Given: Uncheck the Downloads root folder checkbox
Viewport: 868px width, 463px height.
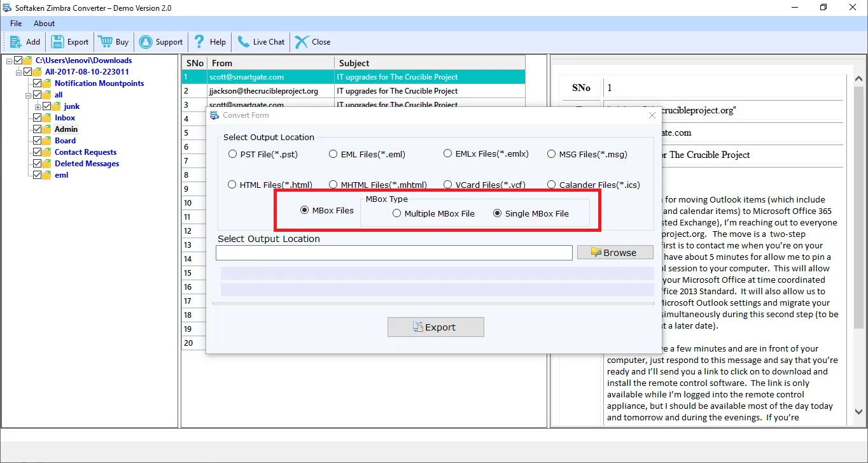Looking at the screenshot, I should click(18, 61).
